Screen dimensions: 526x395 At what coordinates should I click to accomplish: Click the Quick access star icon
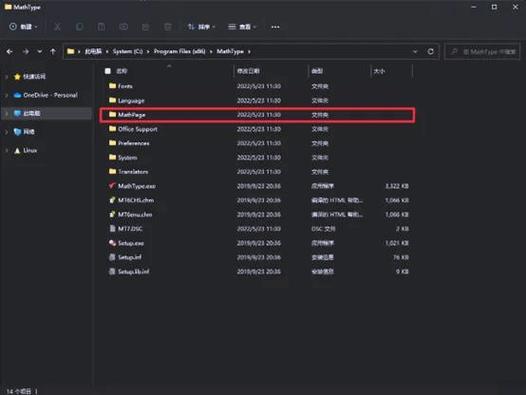[x=17, y=77]
